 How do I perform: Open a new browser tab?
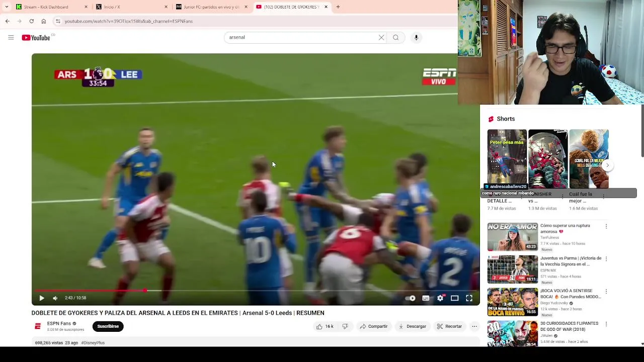(x=338, y=7)
